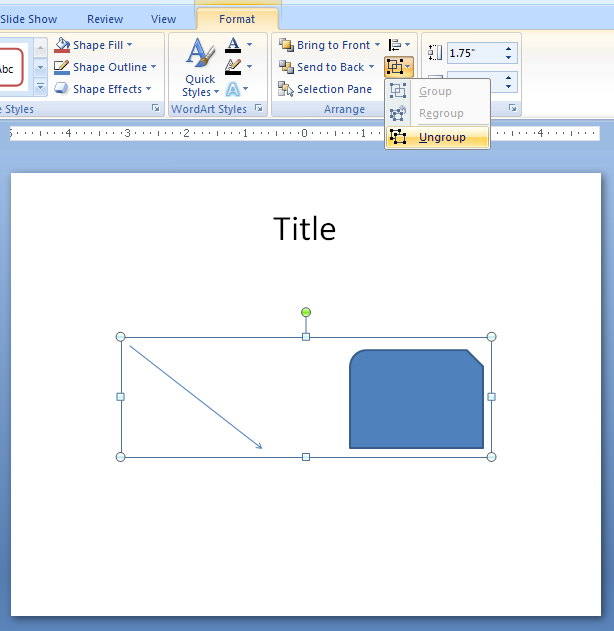Expand the shape styles gallery More arrow
The image size is (614, 631).
click(x=40, y=89)
